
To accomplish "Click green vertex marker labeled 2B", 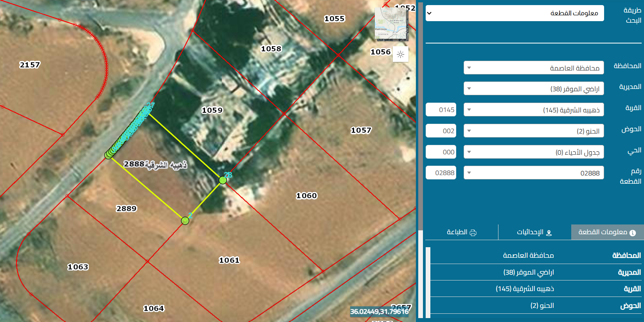I will tap(223, 180).
